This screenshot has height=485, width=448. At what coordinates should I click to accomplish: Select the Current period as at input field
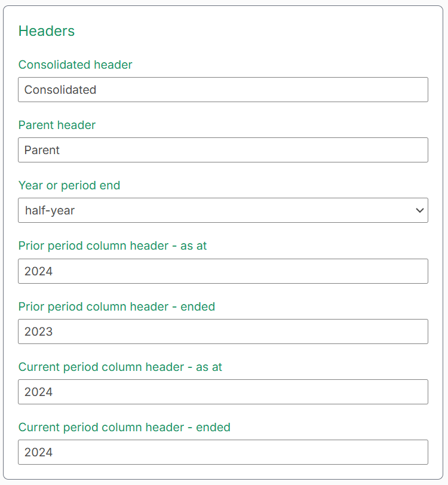(223, 392)
